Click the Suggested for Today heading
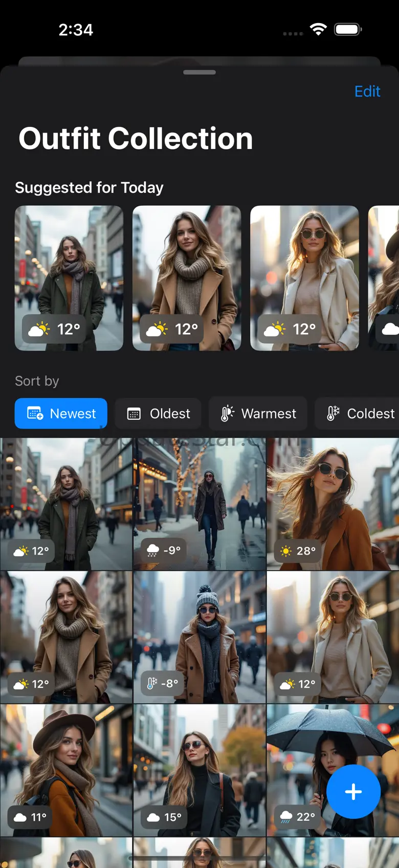The height and width of the screenshot is (868, 399). pyautogui.click(x=89, y=187)
